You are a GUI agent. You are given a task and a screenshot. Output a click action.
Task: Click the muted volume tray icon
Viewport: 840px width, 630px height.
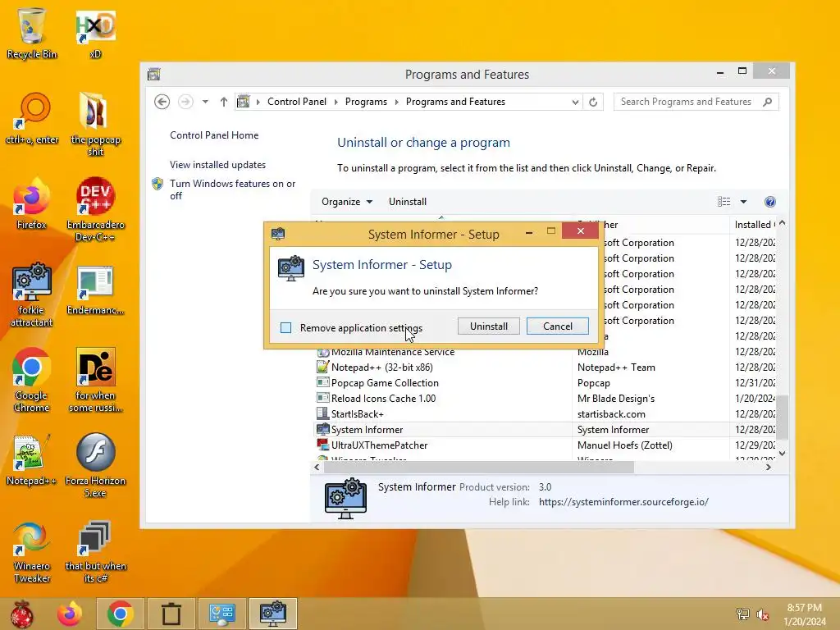(x=763, y=614)
